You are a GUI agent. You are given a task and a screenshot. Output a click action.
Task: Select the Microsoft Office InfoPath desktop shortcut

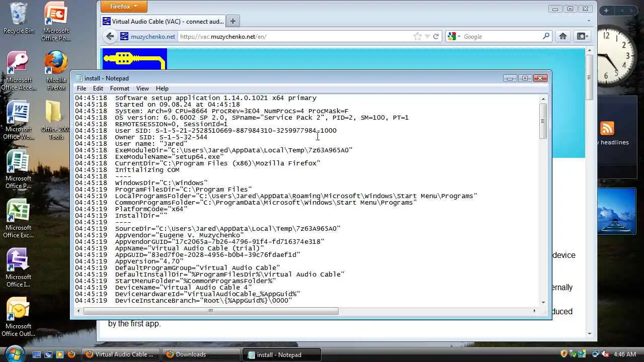tap(19, 268)
